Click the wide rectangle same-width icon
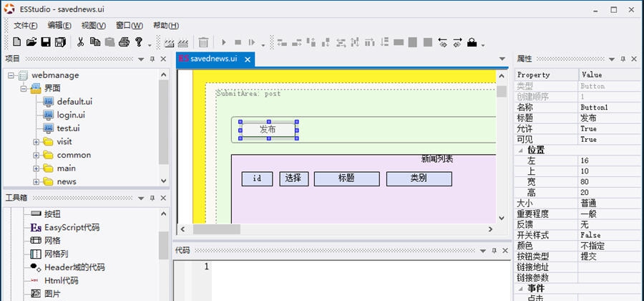Screen dimensions: 644x301 tap(399, 42)
